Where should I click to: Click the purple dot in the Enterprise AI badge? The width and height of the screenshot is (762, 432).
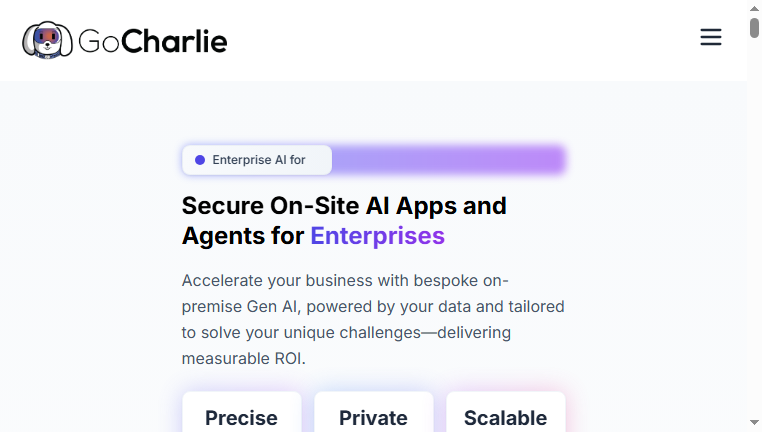(x=200, y=160)
